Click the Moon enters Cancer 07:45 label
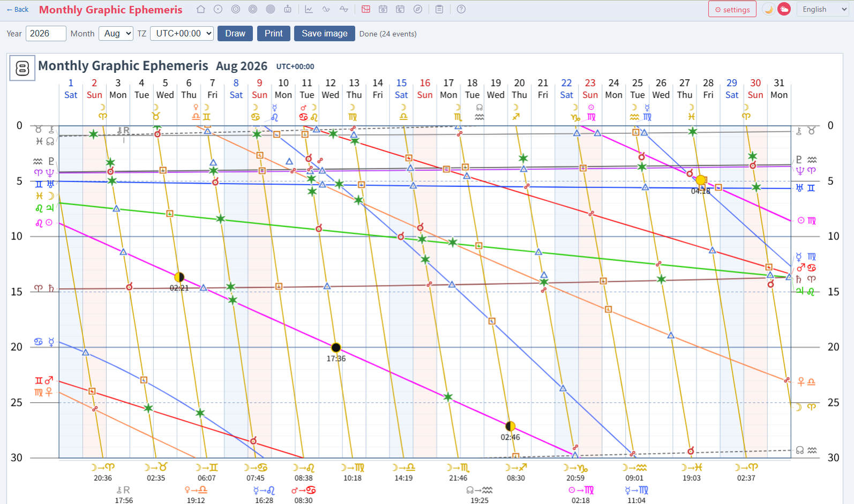 [256, 472]
